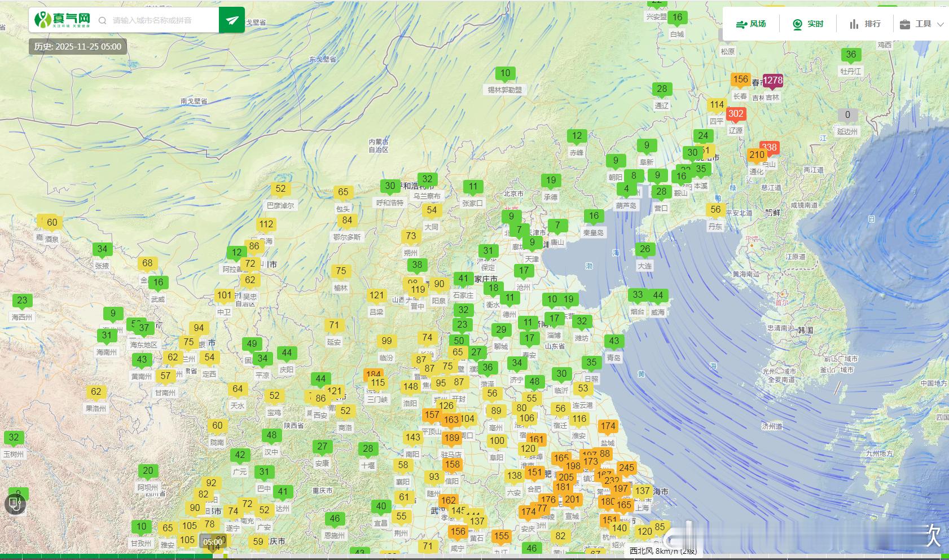The height and width of the screenshot is (560, 949).
Task: Select the 64 AQI marker for 天水
Action: point(238,389)
